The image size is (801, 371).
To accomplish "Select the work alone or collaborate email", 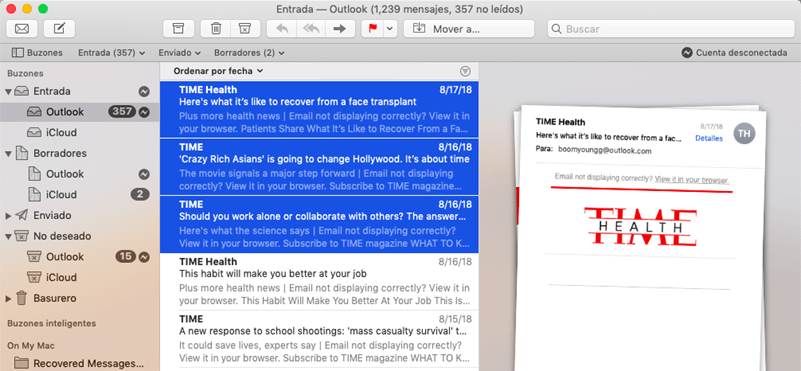I will 319,224.
